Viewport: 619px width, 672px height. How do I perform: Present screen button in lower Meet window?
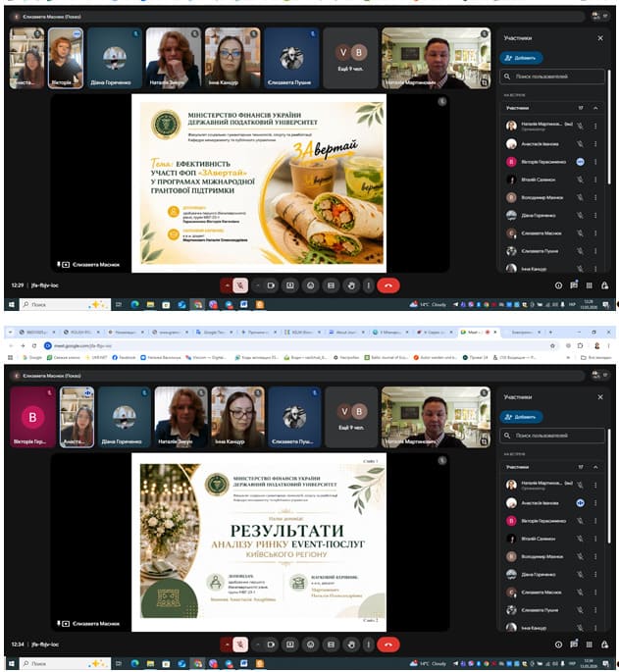(x=290, y=645)
